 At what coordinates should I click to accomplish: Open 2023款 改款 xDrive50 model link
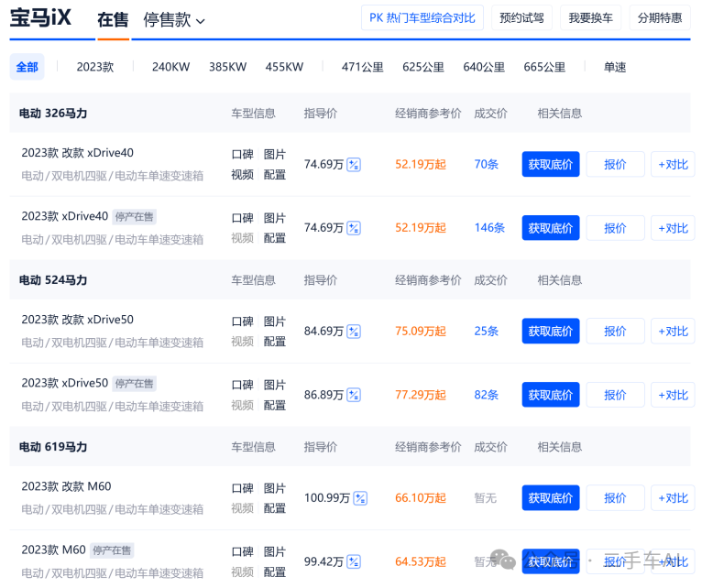click(x=78, y=320)
